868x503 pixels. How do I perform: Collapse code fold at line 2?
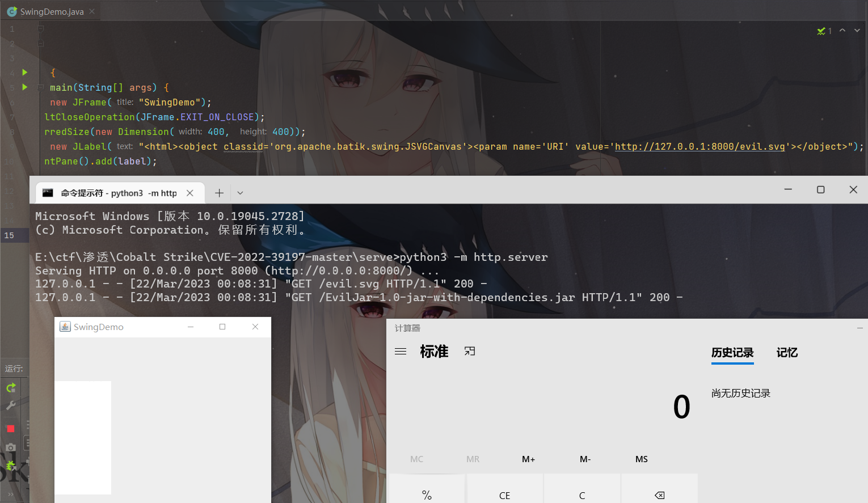[40, 43]
